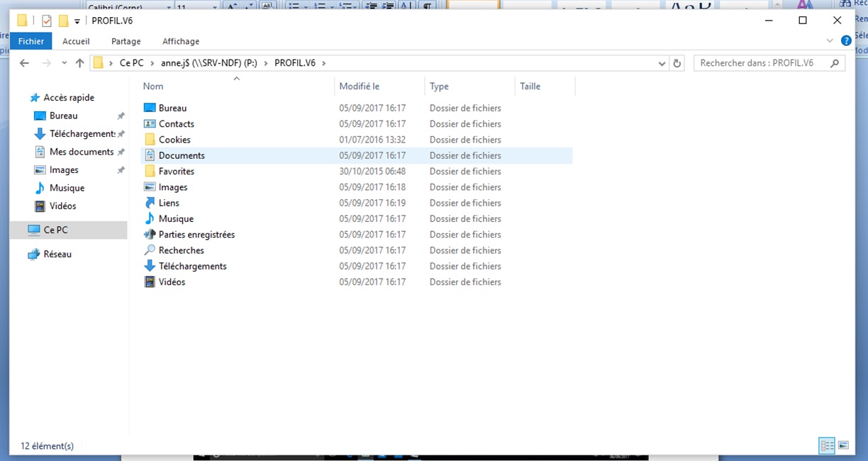The image size is (868, 461).
Task: Expand the ribbon with the chevron
Action: pyautogui.click(x=831, y=41)
